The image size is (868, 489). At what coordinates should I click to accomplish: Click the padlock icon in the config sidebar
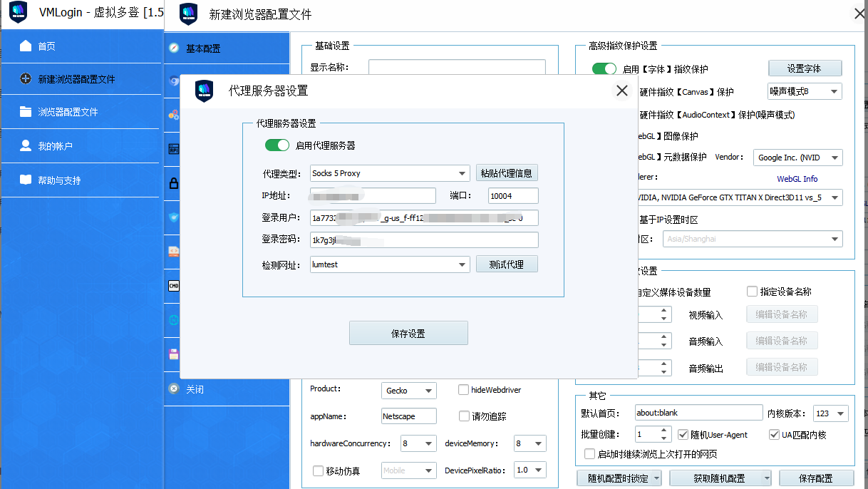point(173,183)
